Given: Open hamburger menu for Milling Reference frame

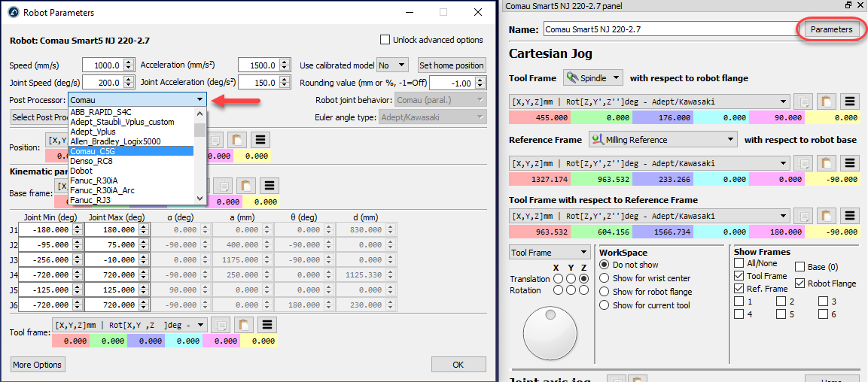Looking at the screenshot, I should pos(850,164).
